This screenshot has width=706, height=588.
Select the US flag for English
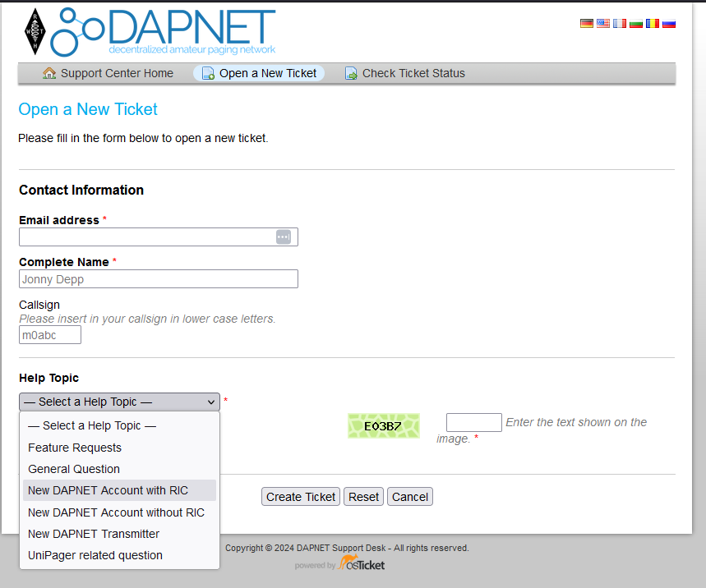pyautogui.click(x=602, y=24)
